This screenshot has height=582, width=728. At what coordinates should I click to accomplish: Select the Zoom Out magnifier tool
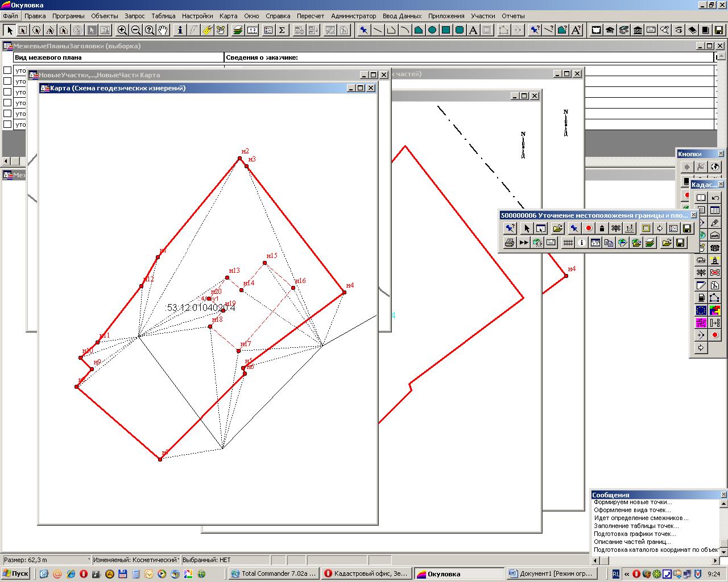point(136,30)
